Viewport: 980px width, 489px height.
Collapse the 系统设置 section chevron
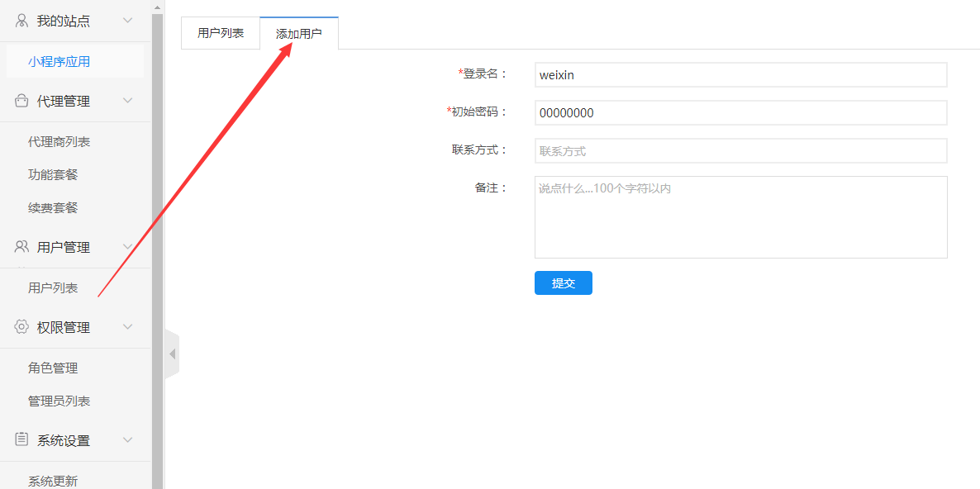(127, 440)
